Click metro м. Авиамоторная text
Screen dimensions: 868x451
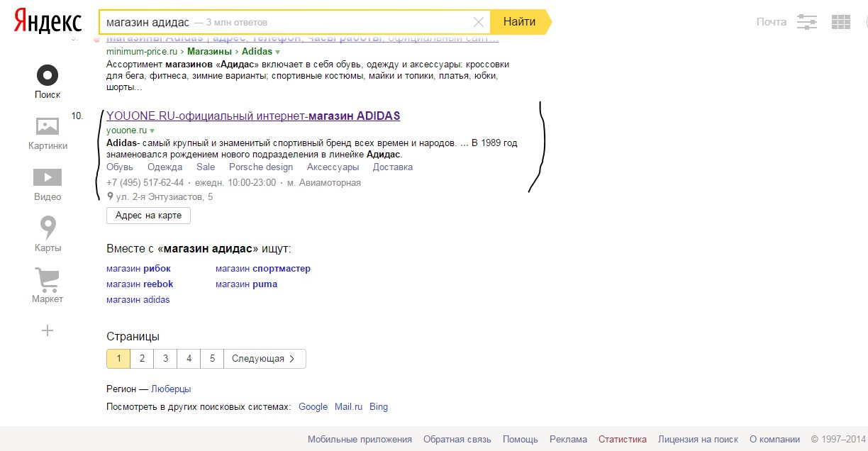324,183
